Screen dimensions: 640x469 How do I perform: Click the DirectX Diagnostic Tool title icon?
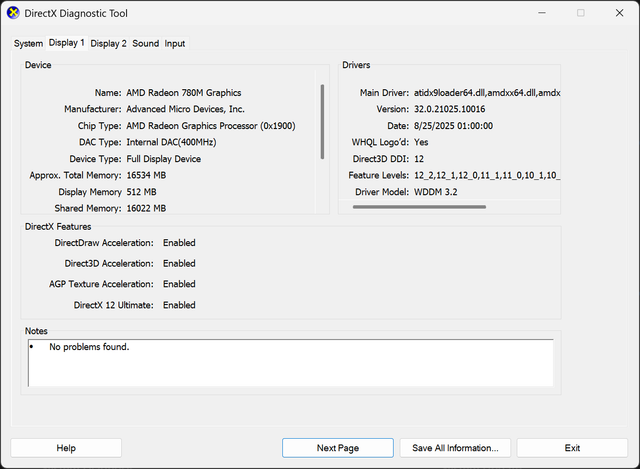13,13
